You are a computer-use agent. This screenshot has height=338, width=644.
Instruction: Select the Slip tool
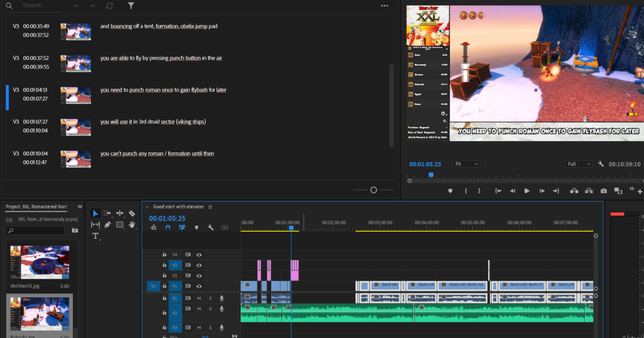tap(96, 225)
